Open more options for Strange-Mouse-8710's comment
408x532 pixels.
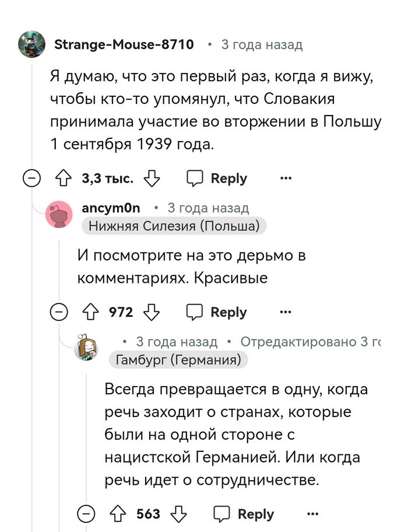tap(286, 178)
